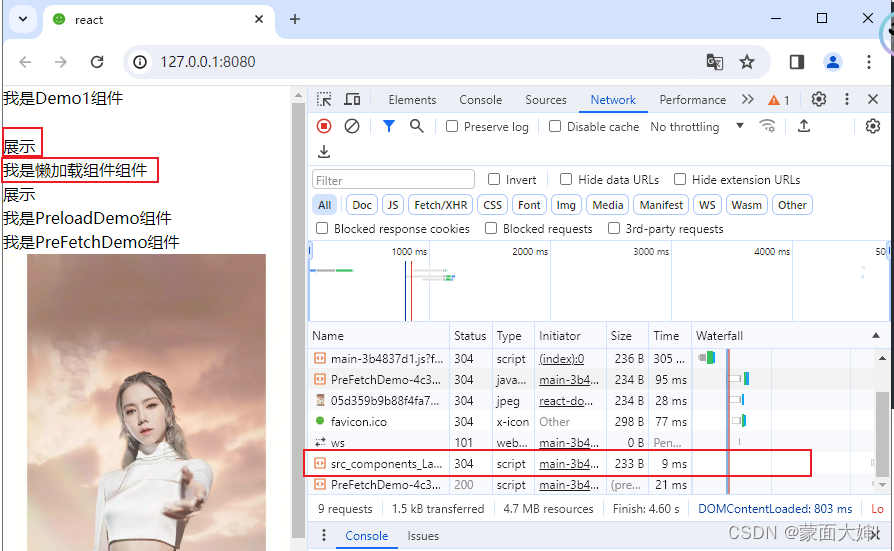The width and height of the screenshot is (894, 551).
Task: Click the main-3b4 initiator link for src_components row
Action: point(569,463)
